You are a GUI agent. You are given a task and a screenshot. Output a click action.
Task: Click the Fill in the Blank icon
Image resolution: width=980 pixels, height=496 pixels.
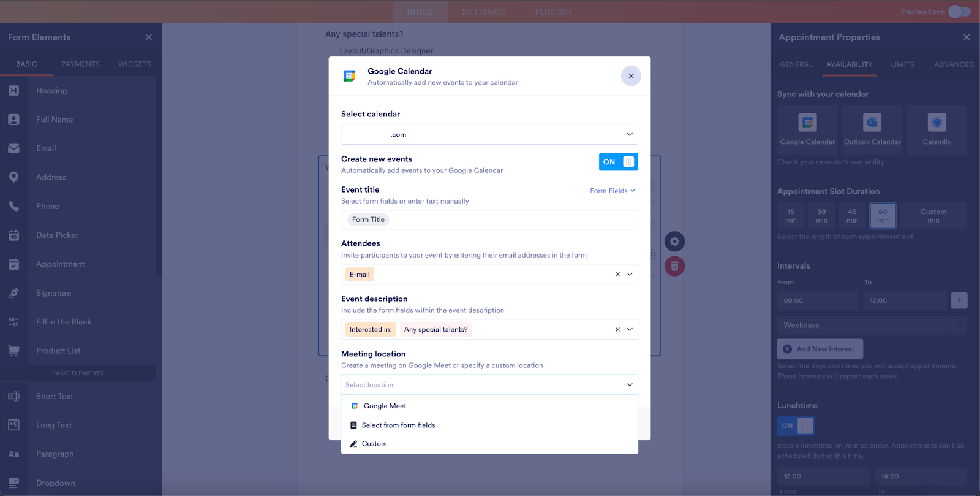14,322
